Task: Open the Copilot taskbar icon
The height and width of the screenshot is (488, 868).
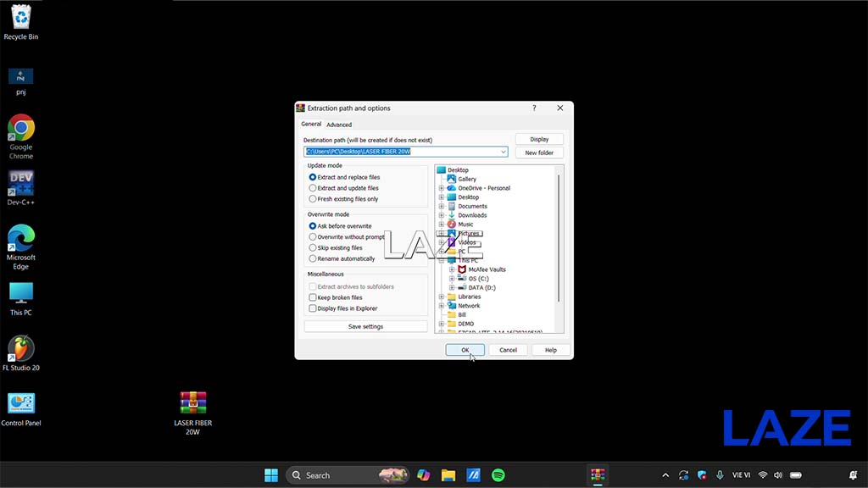Action: tap(424, 475)
